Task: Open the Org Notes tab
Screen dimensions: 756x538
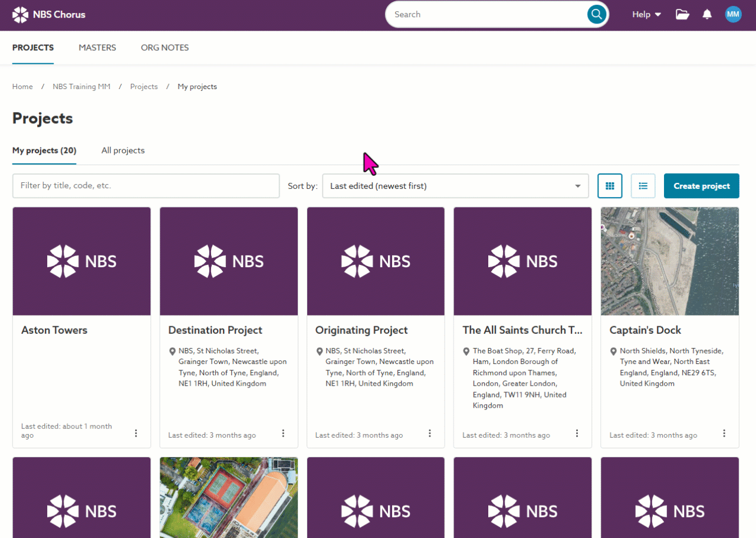Action: [165, 48]
